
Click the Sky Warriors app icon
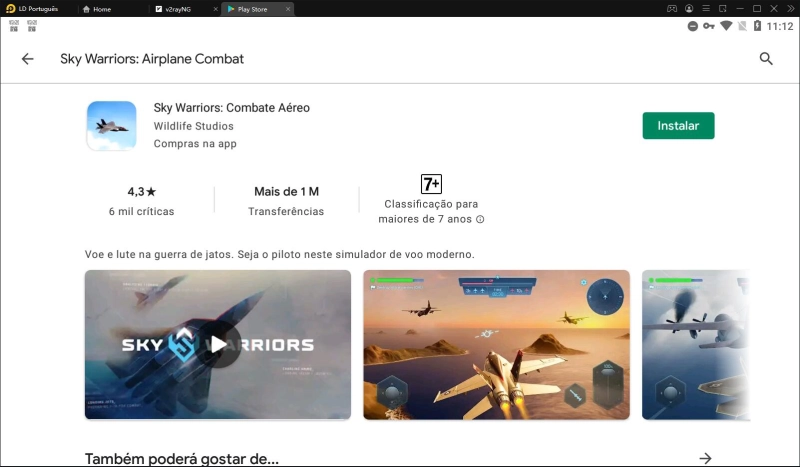(x=111, y=126)
